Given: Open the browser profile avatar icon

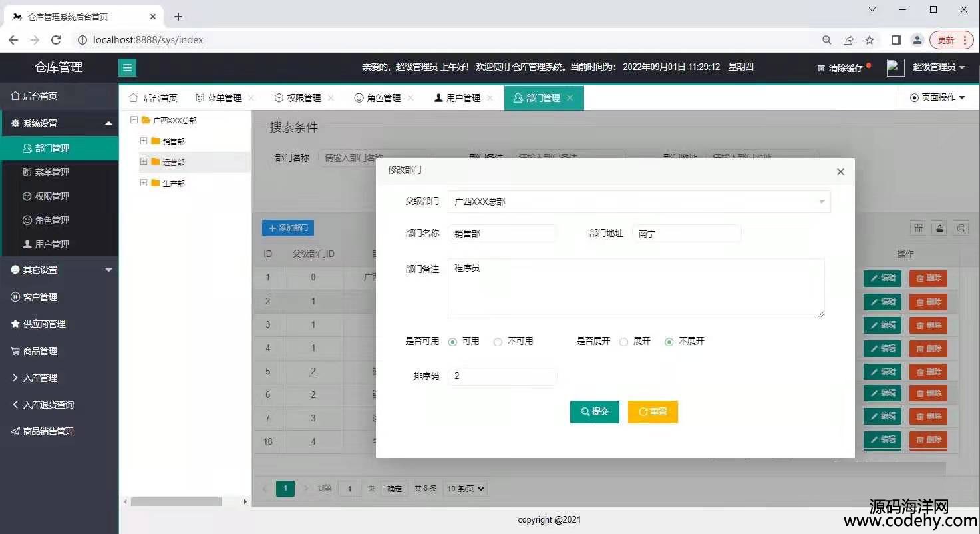Looking at the screenshot, I should point(917,40).
